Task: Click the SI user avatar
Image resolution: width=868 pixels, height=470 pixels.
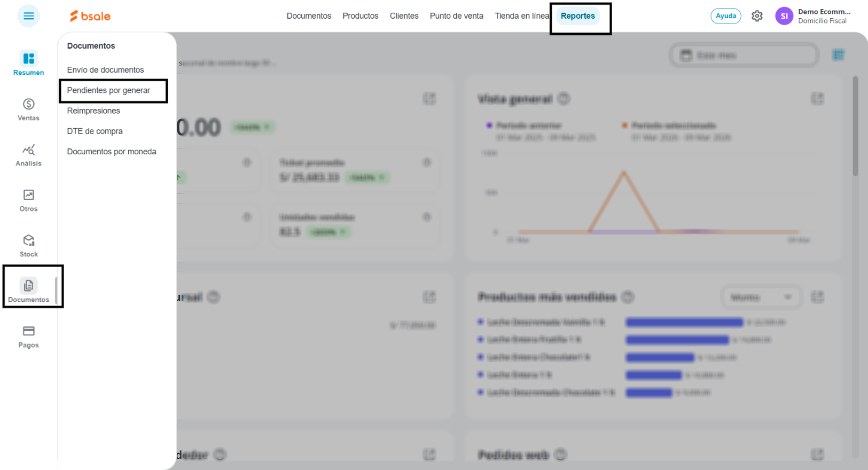Action: point(784,16)
